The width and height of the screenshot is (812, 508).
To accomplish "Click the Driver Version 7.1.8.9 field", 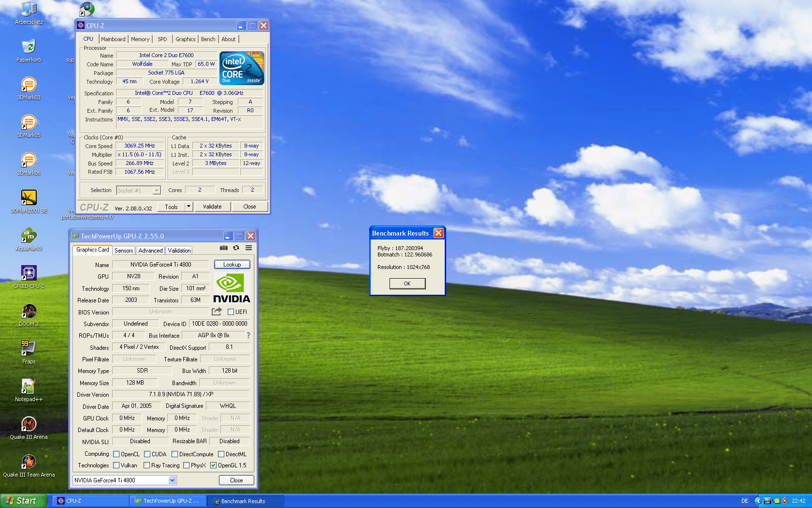I will 181,394.
